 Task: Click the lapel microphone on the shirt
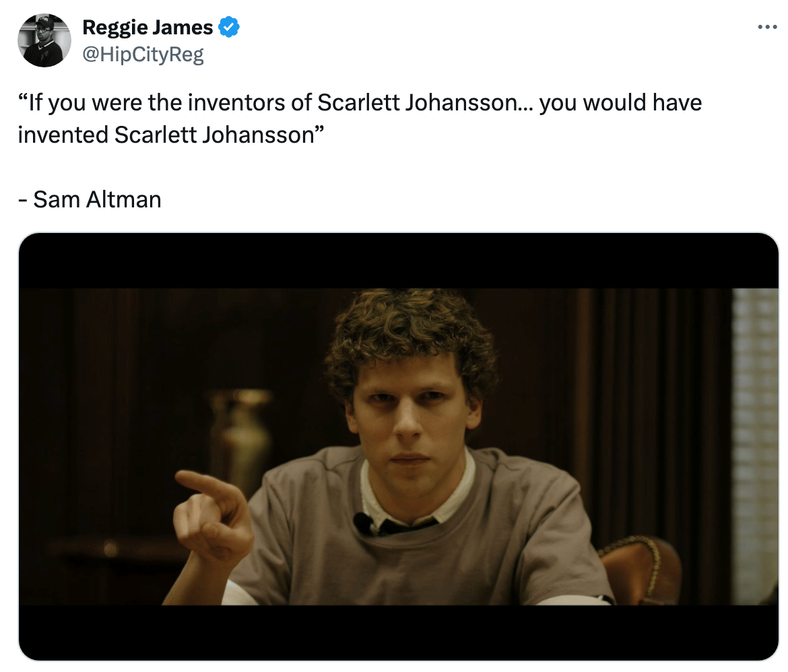click(x=363, y=523)
